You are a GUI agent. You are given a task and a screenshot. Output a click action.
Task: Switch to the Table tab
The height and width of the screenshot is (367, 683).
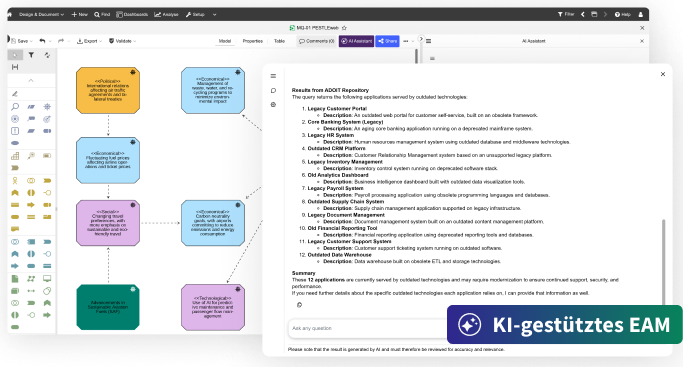point(279,41)
